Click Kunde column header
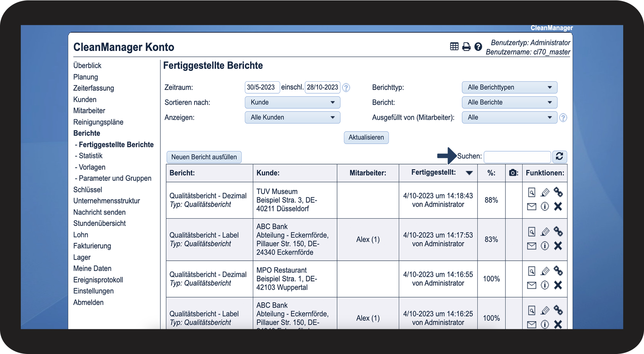Image resolution: width=644 pixels, height=354 pixels. 268,173
